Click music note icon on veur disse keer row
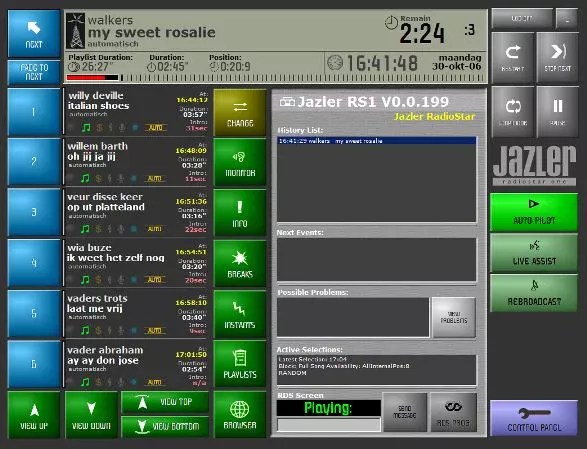 pyautogui.click(x=86, y=228)
